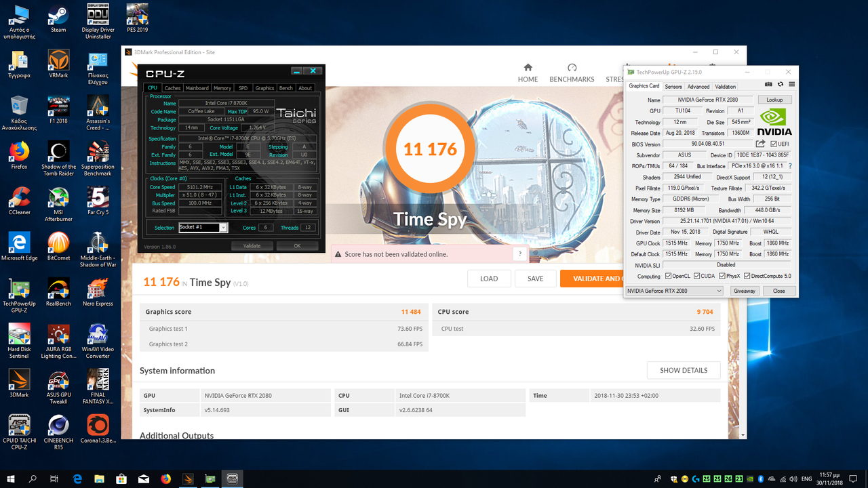Click SHOW DETAILS in System information

click(x=684, y=370)
